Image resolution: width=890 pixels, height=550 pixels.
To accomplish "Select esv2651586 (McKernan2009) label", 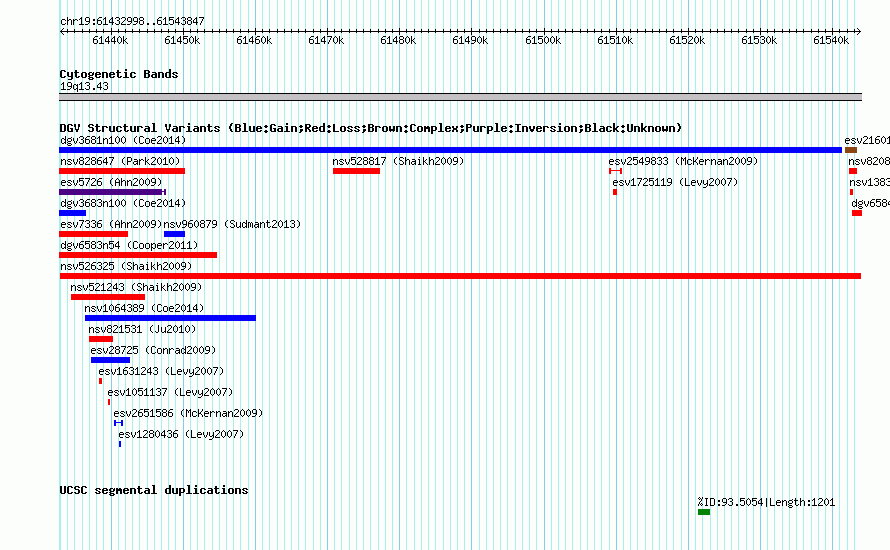I will point(188,413).
